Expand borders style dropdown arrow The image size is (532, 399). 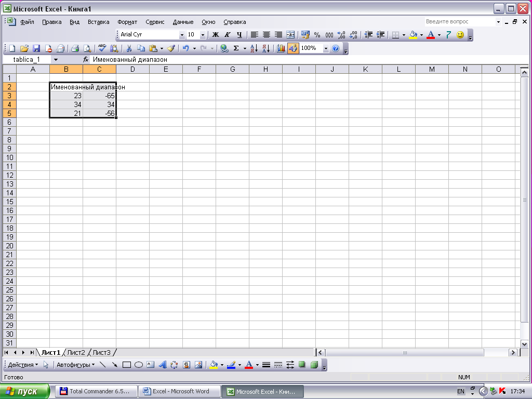(x=404, y=35)
